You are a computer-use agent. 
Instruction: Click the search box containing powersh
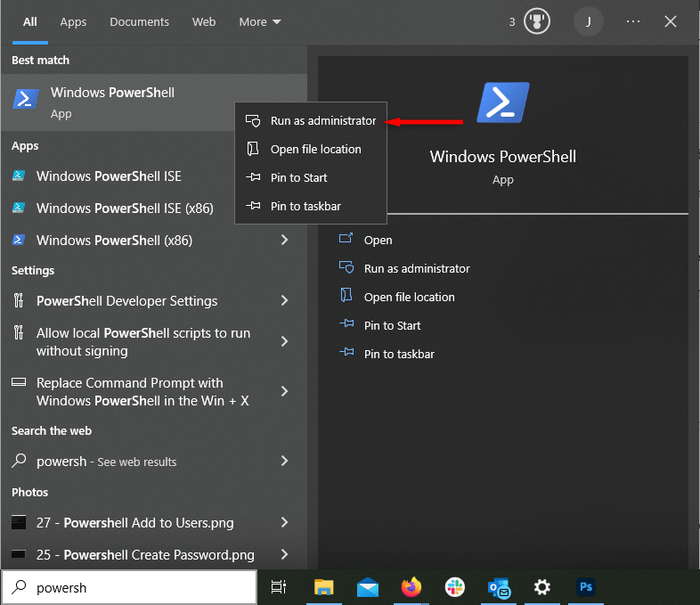point(134,587)
